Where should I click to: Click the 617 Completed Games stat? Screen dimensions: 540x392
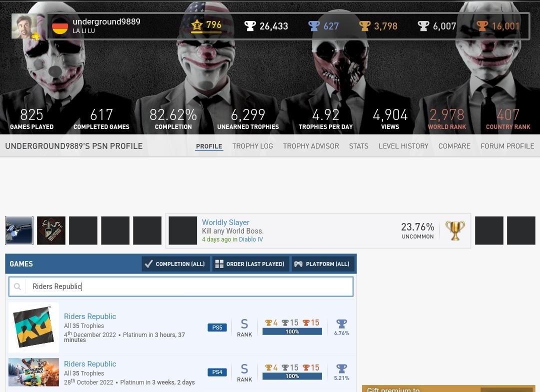(x=101, y=119)
